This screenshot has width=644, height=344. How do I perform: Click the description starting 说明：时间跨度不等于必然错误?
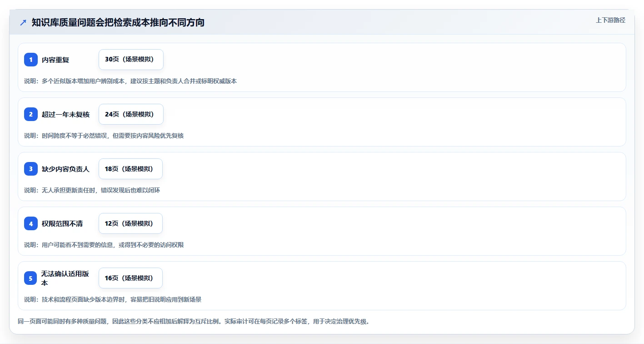pos(104,136)
